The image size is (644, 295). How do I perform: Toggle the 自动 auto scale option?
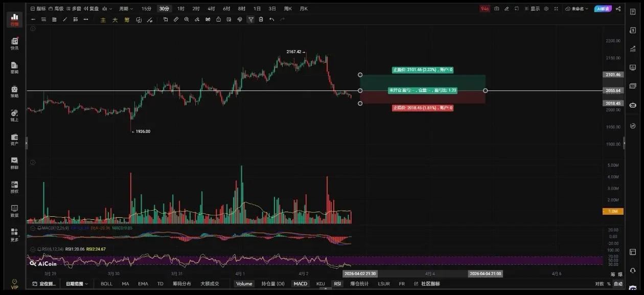(x=618, y=283)
